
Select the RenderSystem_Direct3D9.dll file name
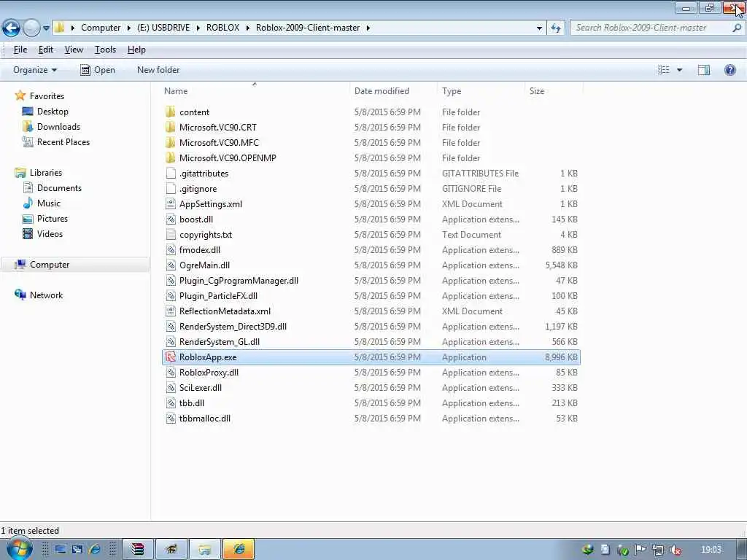233,326
